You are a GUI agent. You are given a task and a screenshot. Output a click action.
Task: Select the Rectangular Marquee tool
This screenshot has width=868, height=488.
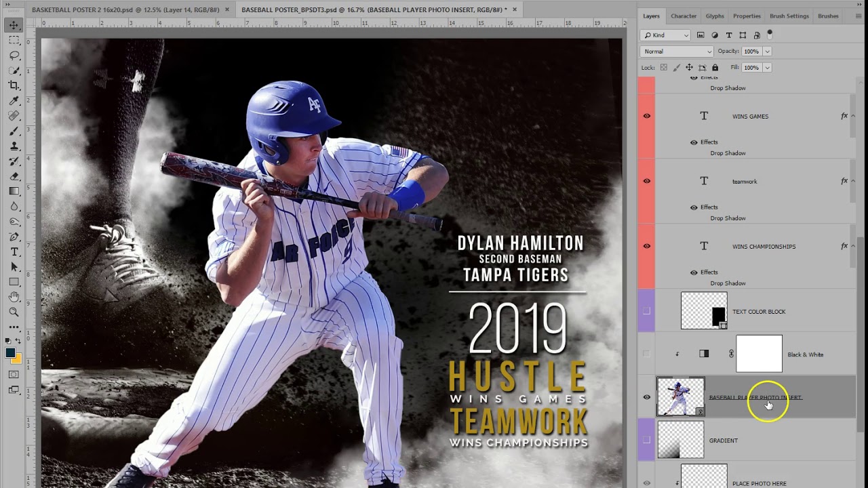click(x=14, y=40)
